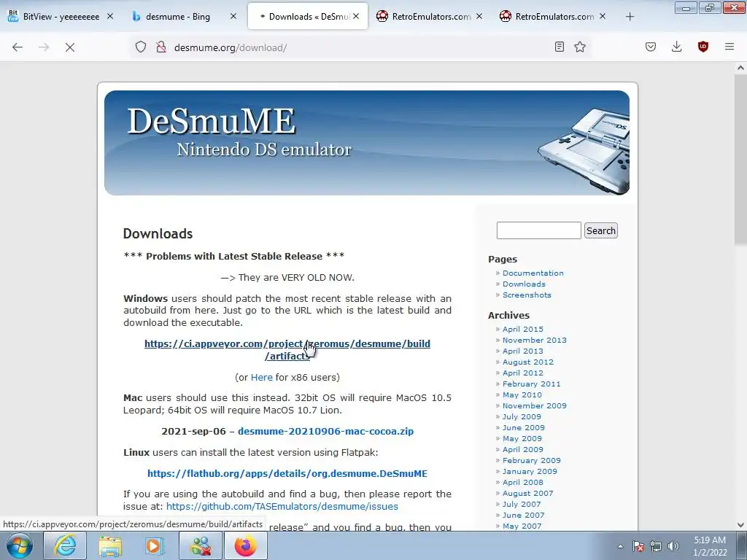Image resolution: width=747 pixels, height=560 pixels.
Task: Open the May 2010 archive
Action: click(522, 394)
